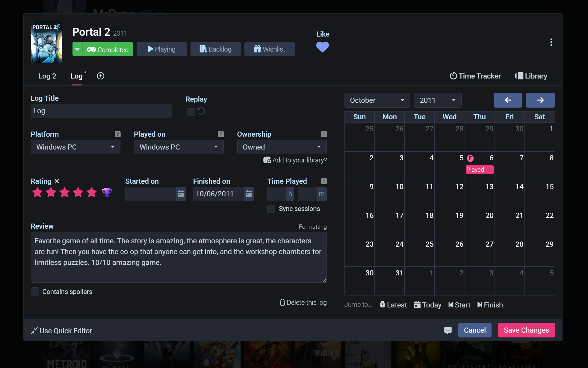Screen dimensions: 588x368
Task: Click in the Review text area
Action: click(179, 257)
